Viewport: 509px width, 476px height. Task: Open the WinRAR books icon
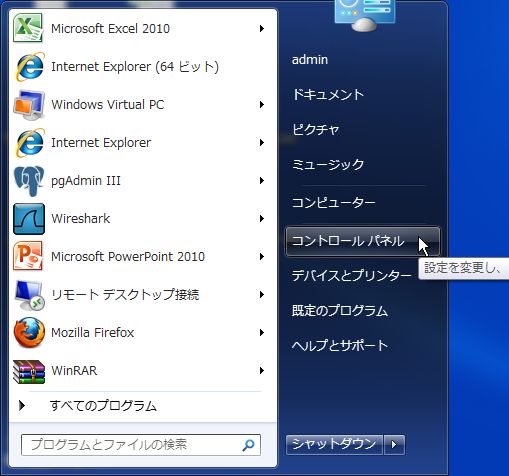29,371
